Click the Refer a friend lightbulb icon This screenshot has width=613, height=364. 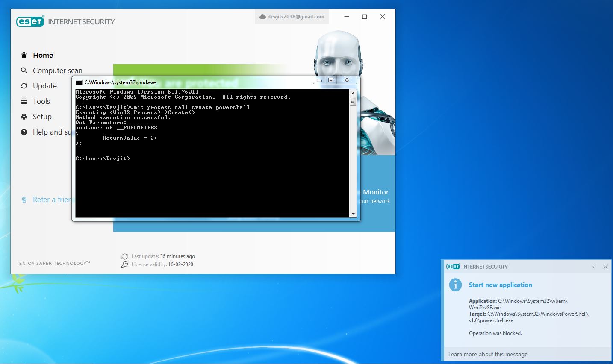24,200
